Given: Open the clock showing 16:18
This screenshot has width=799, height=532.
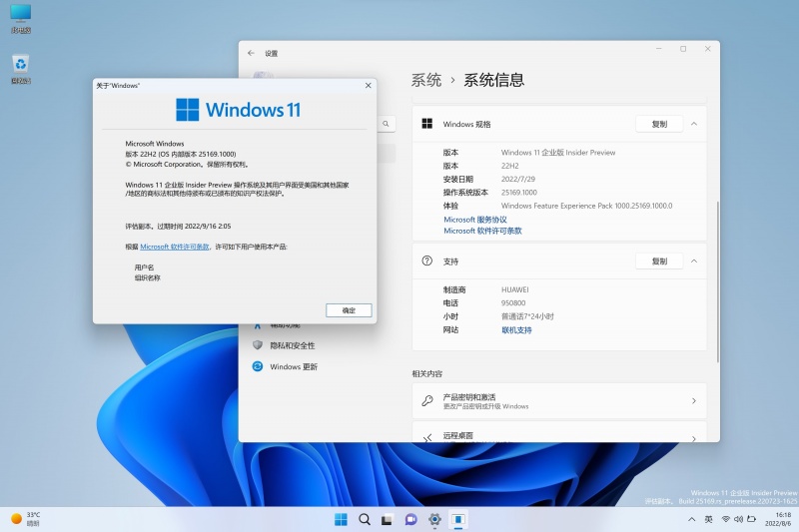Looking at the screenshot, I should 778,519.
